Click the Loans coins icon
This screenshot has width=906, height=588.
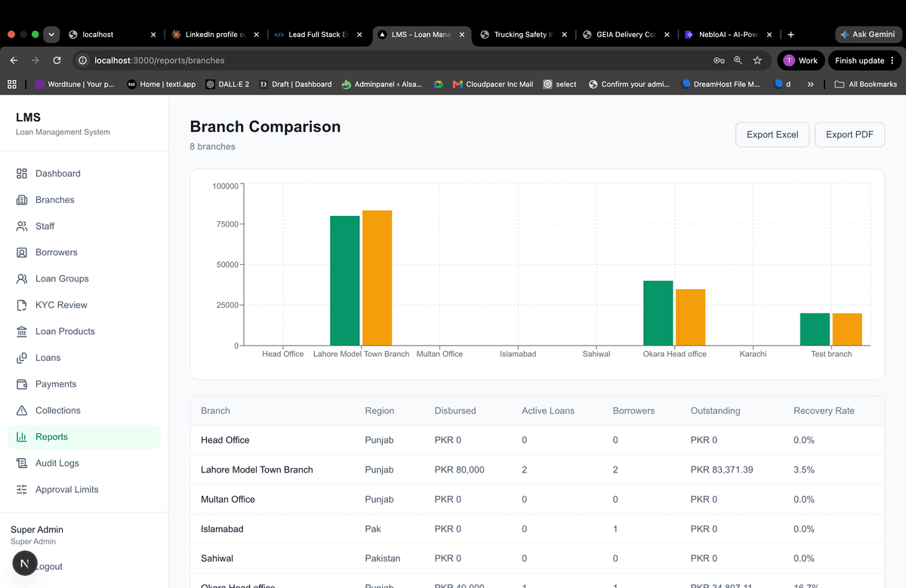[22, 358]
